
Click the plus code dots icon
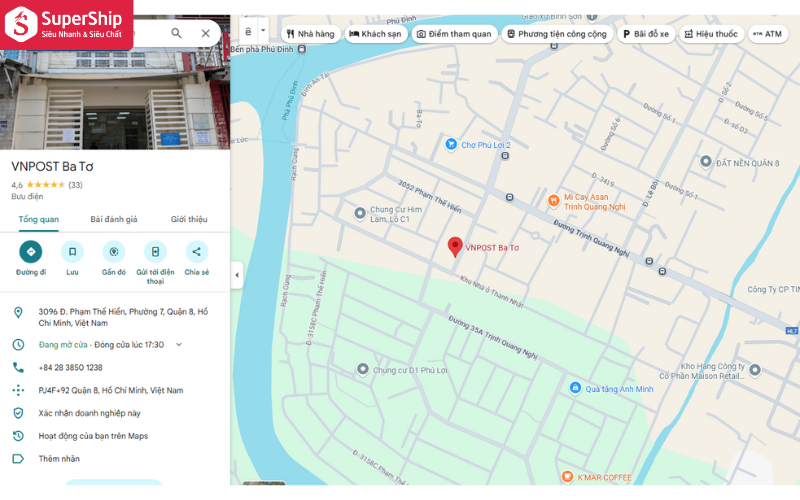(x=18, y=390)
